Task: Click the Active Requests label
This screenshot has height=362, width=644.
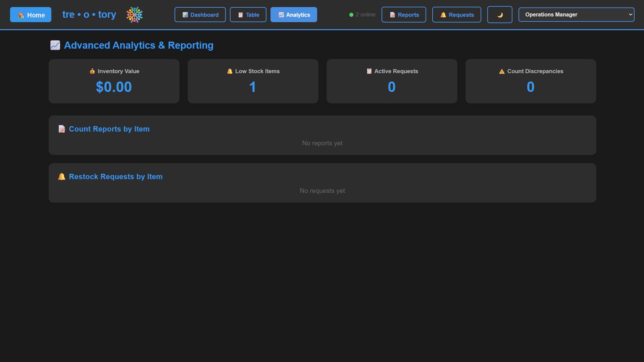Action: point(396,71)
